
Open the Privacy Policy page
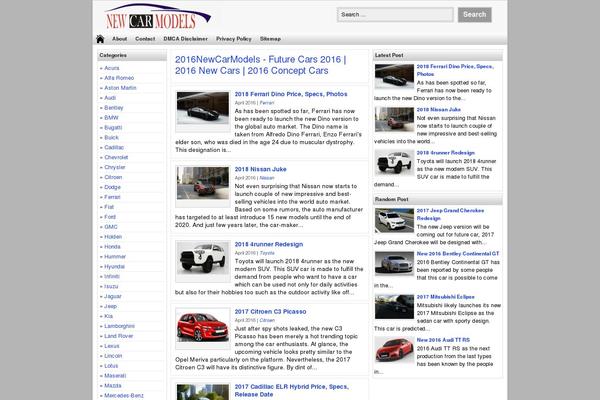234,39
